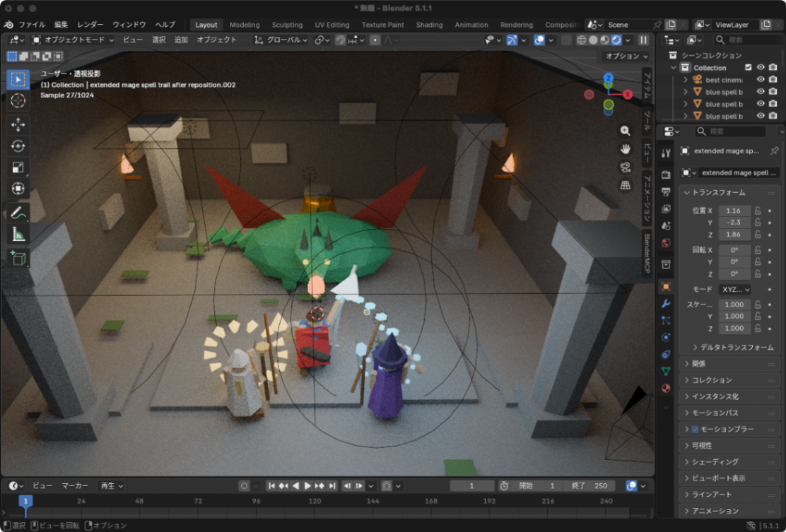Open the Render menu
Image resolution: width=786 pixels, height=532 pixels.
point(90,25)
